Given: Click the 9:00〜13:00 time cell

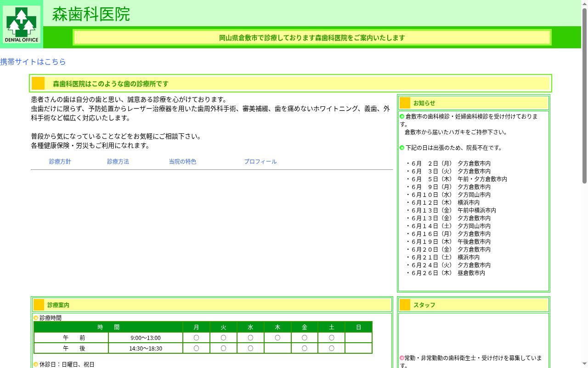Looking at the screenshot, I should click(146, 338).
